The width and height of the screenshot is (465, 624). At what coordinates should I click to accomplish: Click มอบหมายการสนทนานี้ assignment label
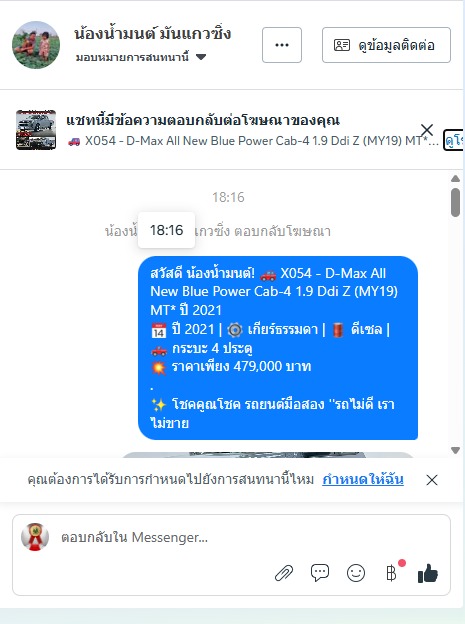point(132,57)
